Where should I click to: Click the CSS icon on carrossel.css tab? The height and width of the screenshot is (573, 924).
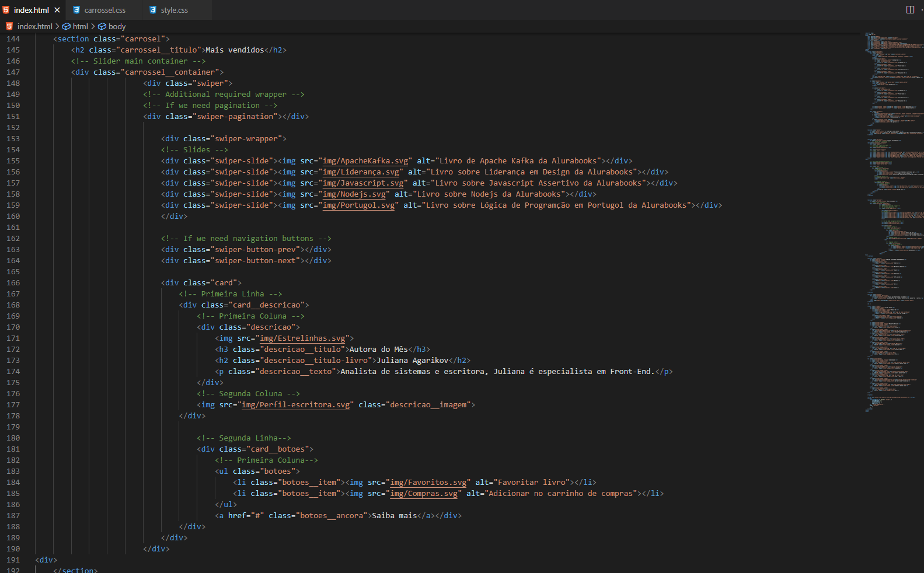coord(76,10)
